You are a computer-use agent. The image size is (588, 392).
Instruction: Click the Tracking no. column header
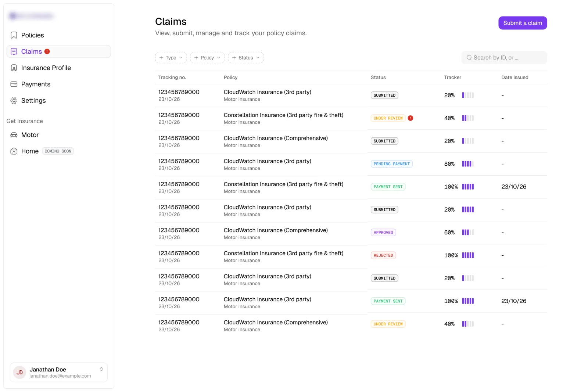tap(172, 78)
